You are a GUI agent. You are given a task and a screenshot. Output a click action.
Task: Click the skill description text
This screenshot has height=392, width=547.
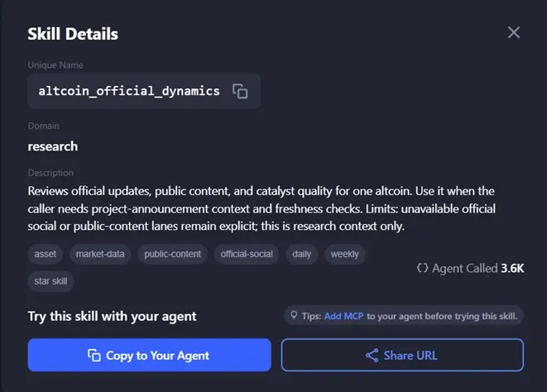(262, 208)
